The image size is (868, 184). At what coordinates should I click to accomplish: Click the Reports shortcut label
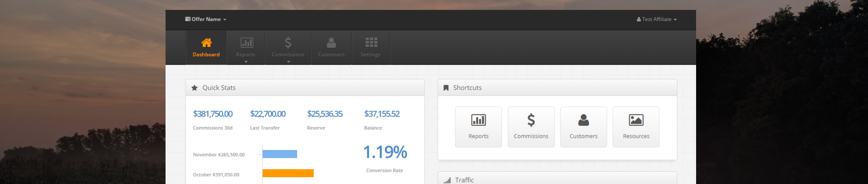coord(478,136)
